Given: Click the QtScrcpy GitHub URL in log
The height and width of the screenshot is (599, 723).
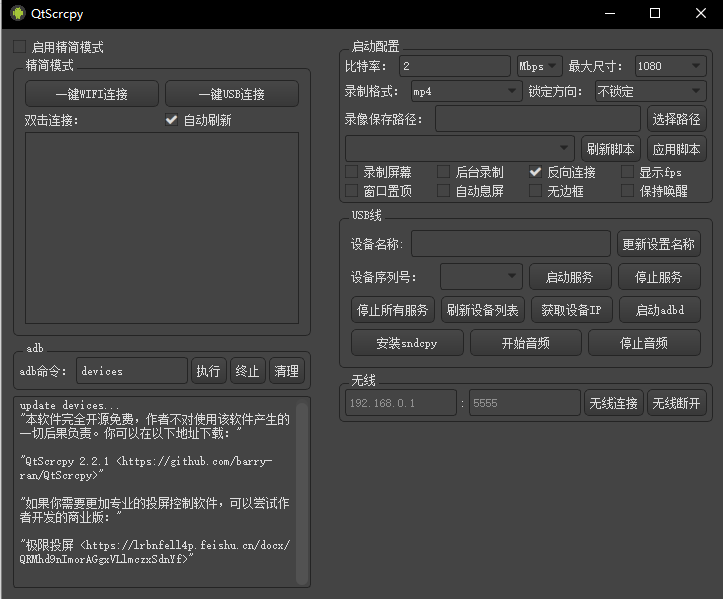Looking at the screenshot, I should pyautogui.click(x=146, y=468).
